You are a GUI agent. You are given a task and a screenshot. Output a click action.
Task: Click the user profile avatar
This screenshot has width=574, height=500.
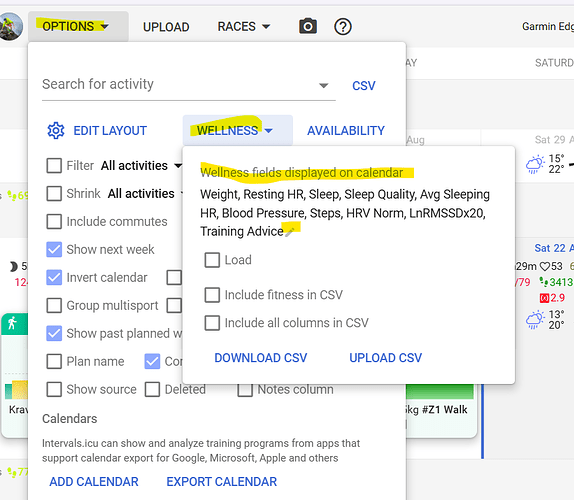(x=11, y=26)
